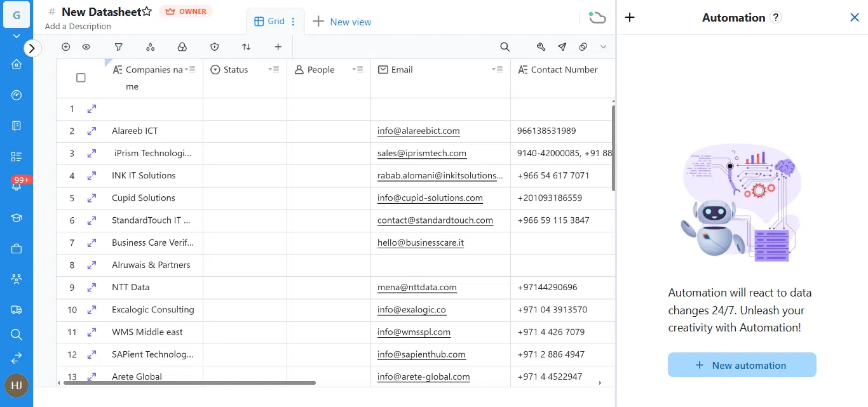Click Add a Description text

pyautogui.click(x=78, y=27)
